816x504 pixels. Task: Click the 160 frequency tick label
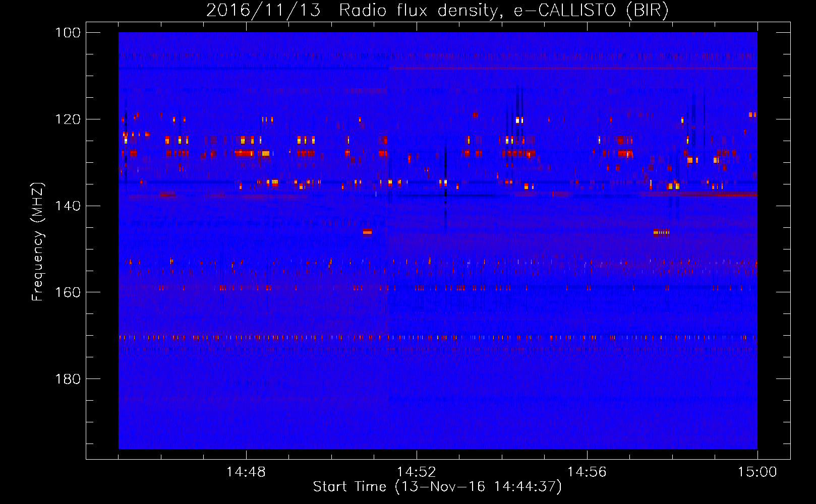(x=68, y=292)
